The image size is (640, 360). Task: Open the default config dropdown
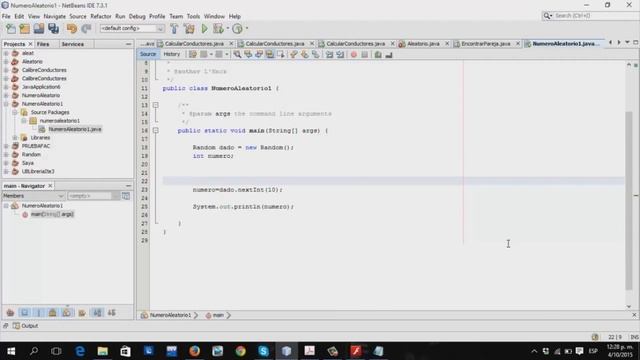pos(132,28)
